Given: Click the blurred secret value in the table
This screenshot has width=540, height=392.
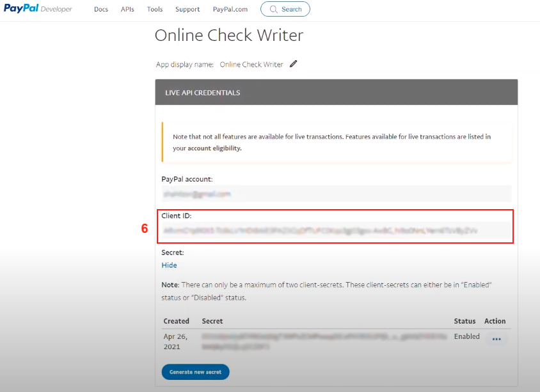Looking at the screenshot, I should (x=324, y=341).
